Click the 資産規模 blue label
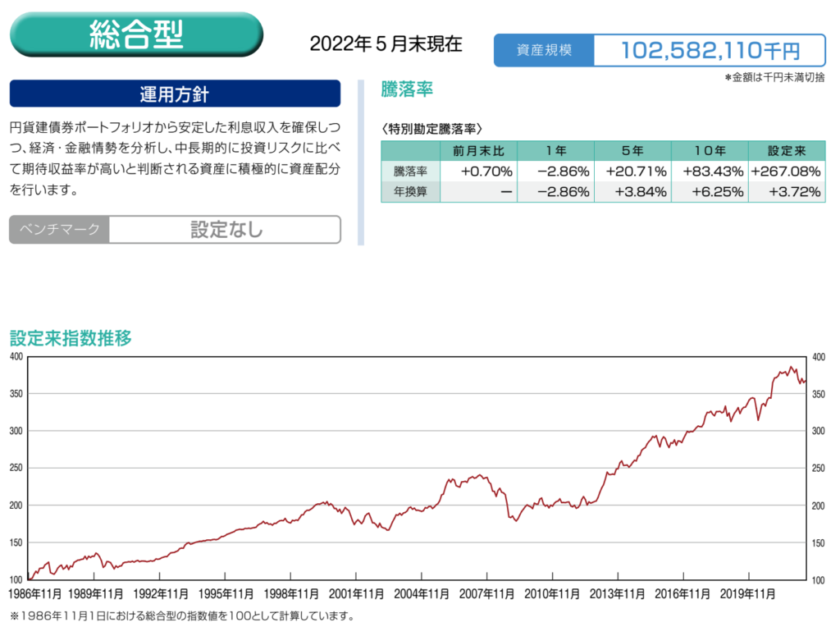 point(543,51)
